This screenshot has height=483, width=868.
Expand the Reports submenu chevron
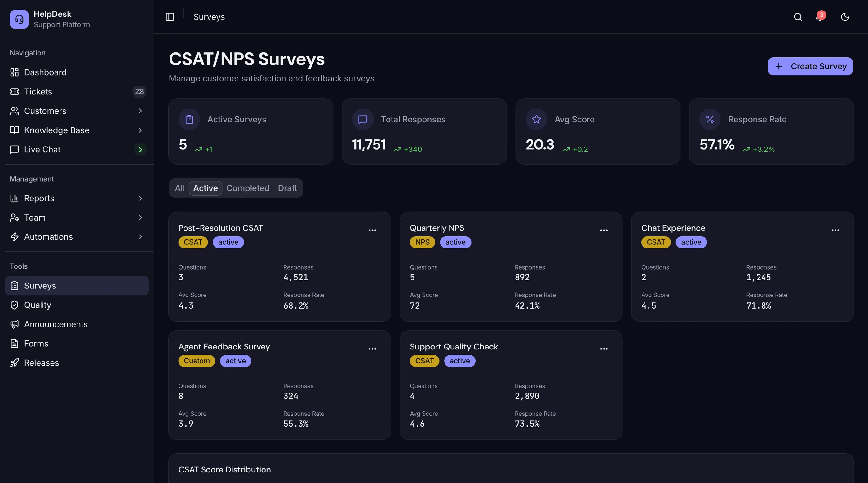[x=140, y=198]
